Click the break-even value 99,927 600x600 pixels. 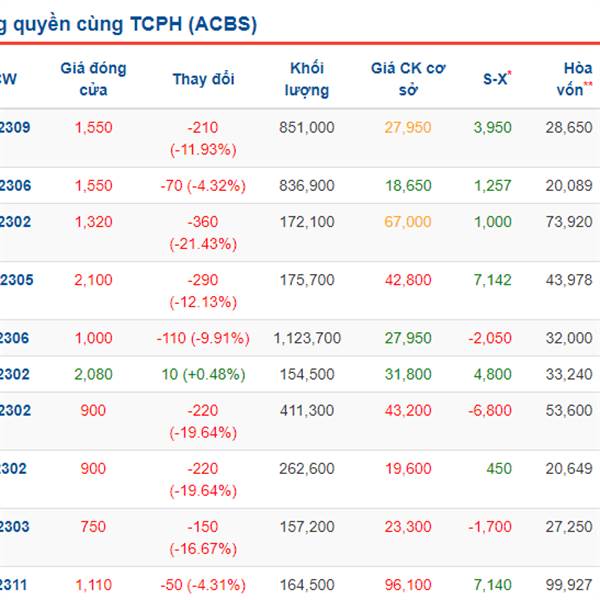pos(570,584)
